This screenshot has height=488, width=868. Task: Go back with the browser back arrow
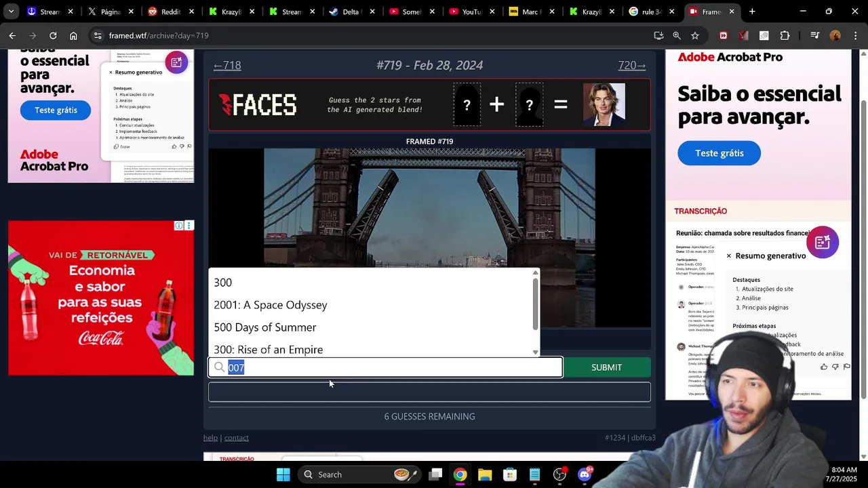(x=12, y=35)
